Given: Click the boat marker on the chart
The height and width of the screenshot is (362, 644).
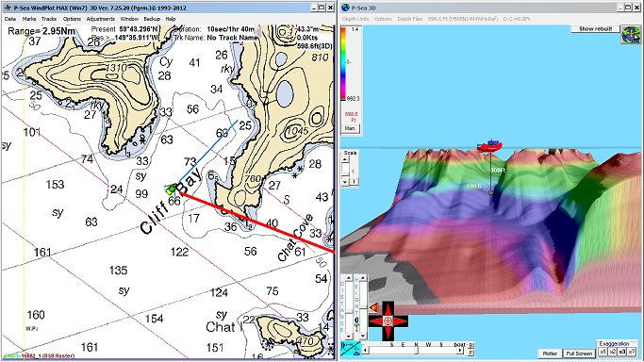Looking at the screenshot, I should tap(171, 189).
